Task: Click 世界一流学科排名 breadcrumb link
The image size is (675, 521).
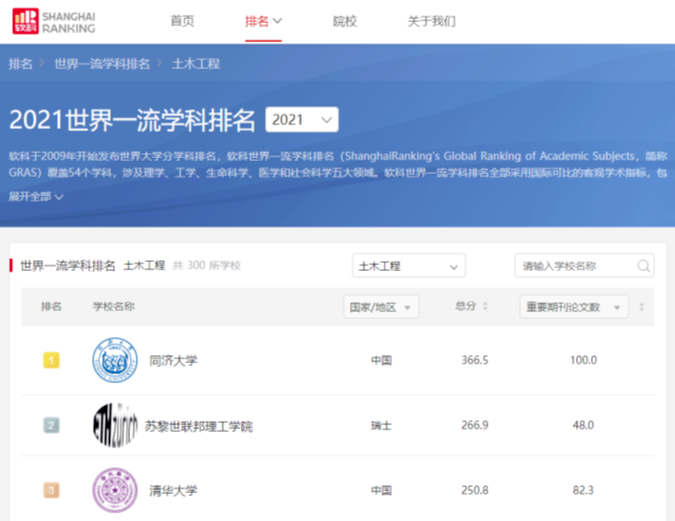Action: pyautogui.click(x=102, y=64)
